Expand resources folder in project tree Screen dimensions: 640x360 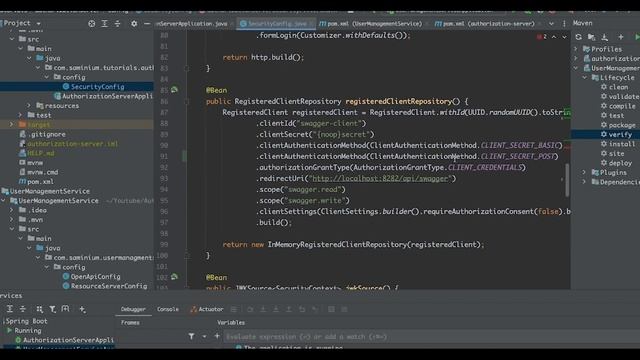pos(29,106)
